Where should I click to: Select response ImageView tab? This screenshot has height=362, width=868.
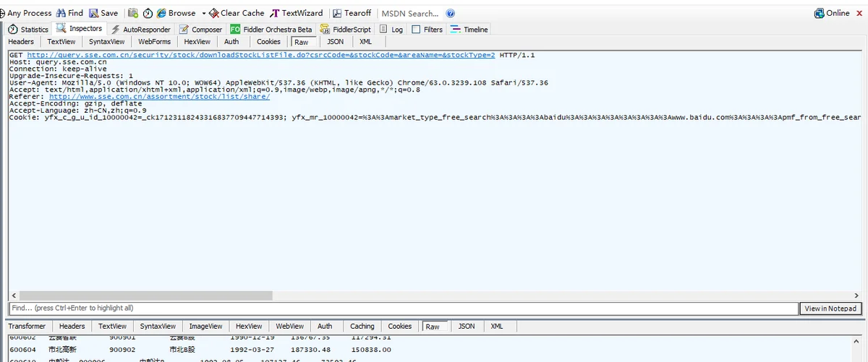click(206, 327)
